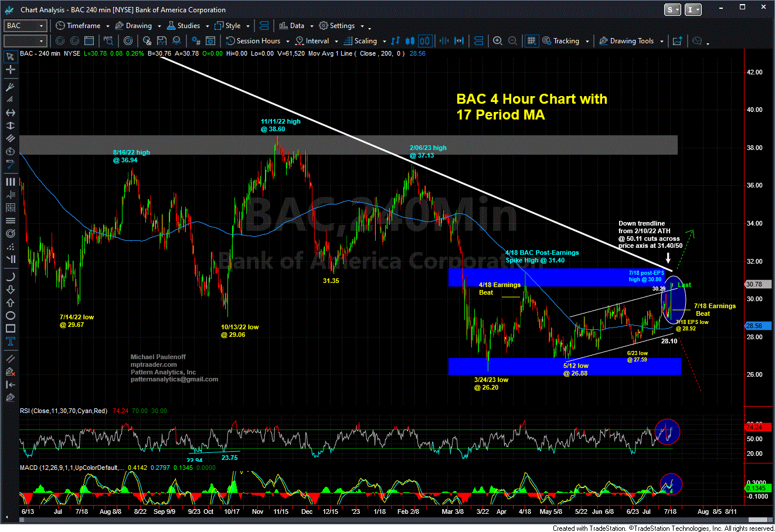Click the S button in title bar
This screenshot has height=532, width=775.
pos(672,9)
